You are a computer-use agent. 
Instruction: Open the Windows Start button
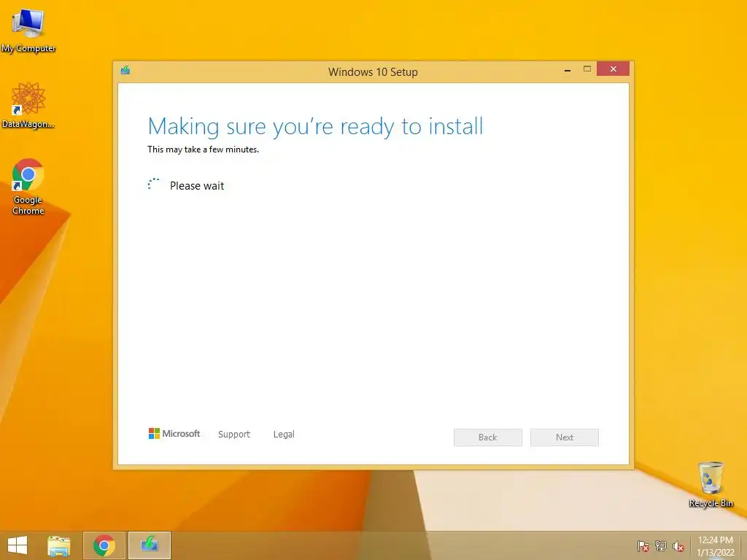(18, 545)
